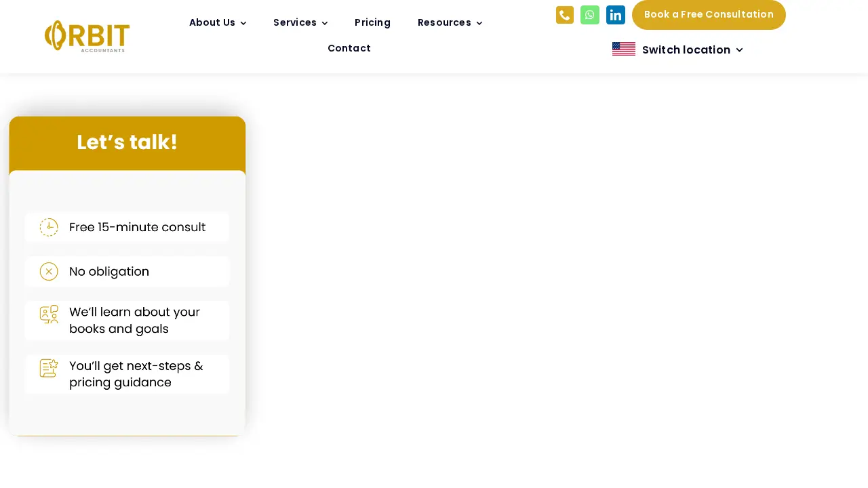This screenshot has height=488, width=868.
Task: Open the Switch location dropdown
Action: 692,49
